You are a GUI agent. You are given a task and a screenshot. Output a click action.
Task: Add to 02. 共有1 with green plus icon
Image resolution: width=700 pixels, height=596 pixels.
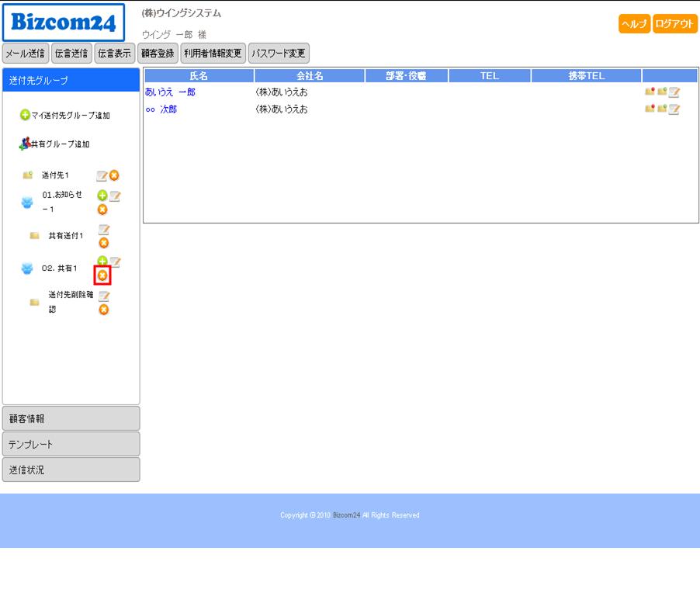coord(102,262)
